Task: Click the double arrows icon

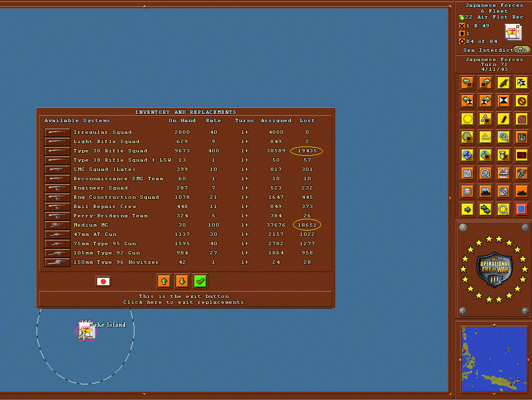Action: 486,210
